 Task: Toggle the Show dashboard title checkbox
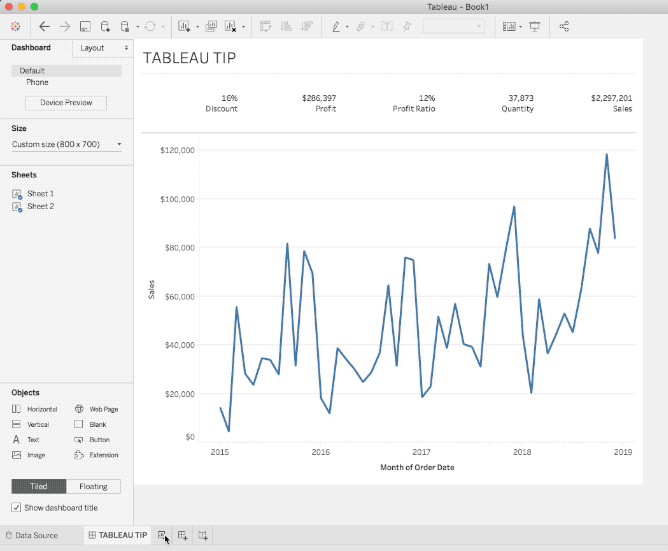click(x=16, y=508)
